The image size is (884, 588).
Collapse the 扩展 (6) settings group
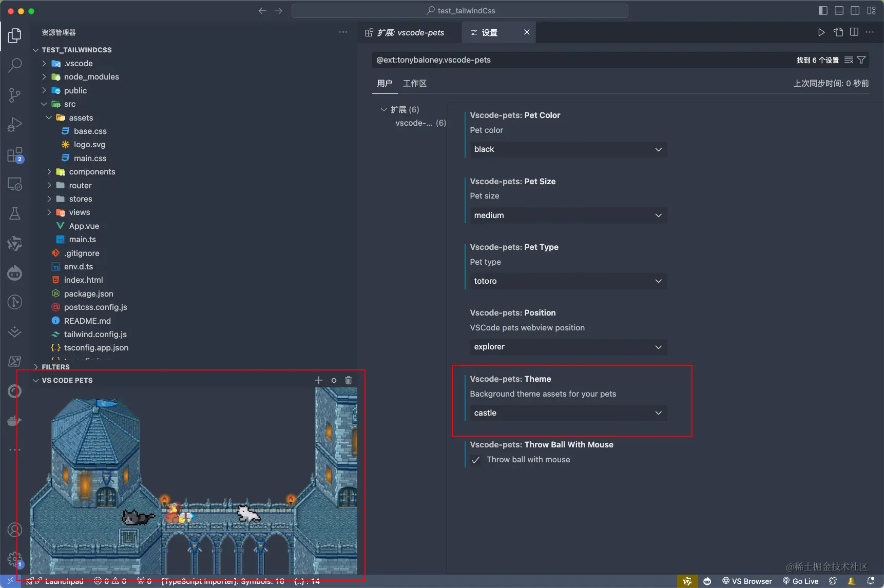(x=383, y=110)
